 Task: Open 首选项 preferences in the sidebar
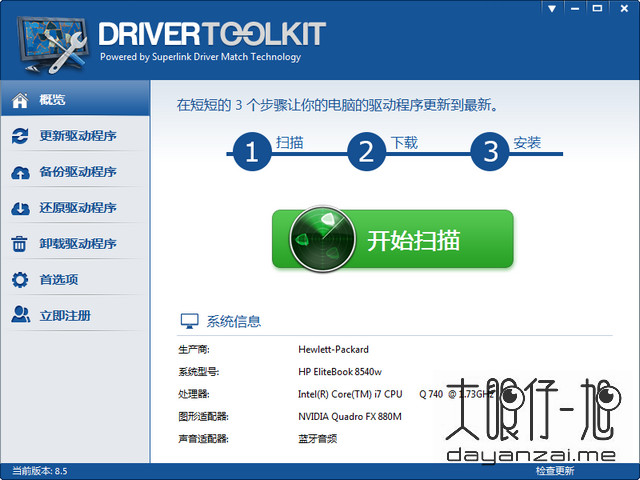[76, 280]
